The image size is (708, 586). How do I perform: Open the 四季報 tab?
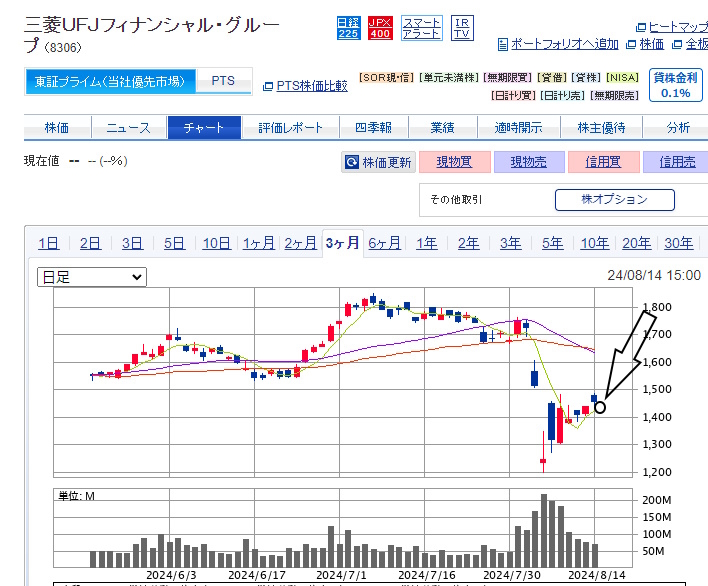(373, 128)
